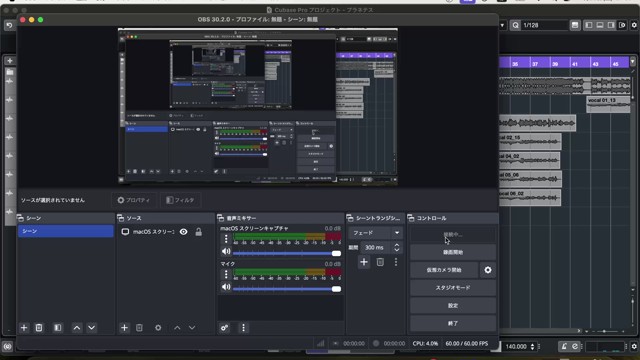Click the 仮想カメラ開始 virtual camera button

pos(444,270)
